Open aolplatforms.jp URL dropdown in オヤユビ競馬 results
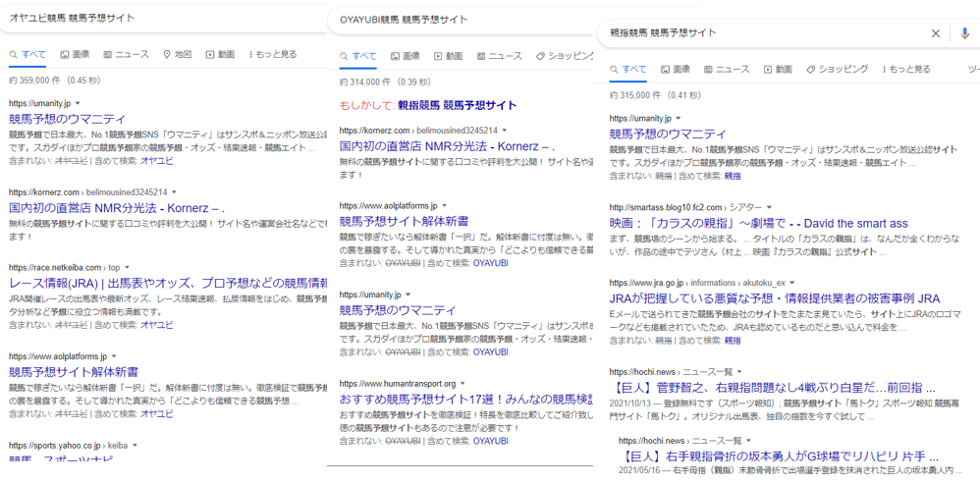The image size is (980, 483). coord(114,356)
